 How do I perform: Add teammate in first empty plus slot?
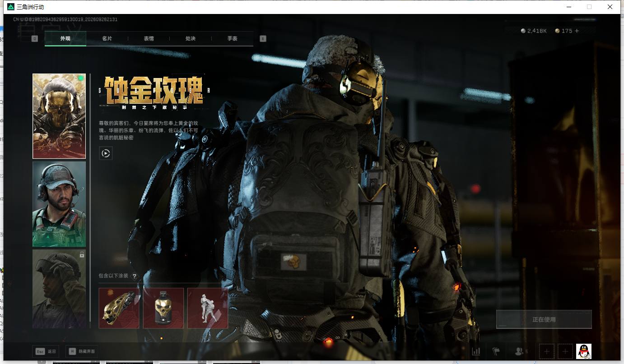[x=547, y=351]
